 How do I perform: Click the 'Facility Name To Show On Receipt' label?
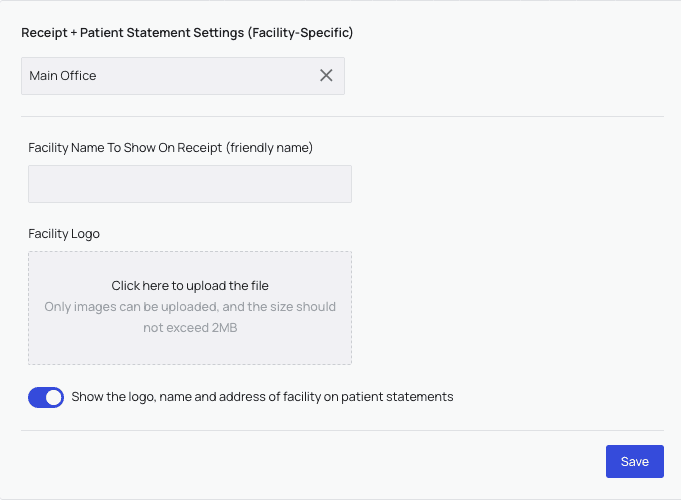[x=125, y=148]
